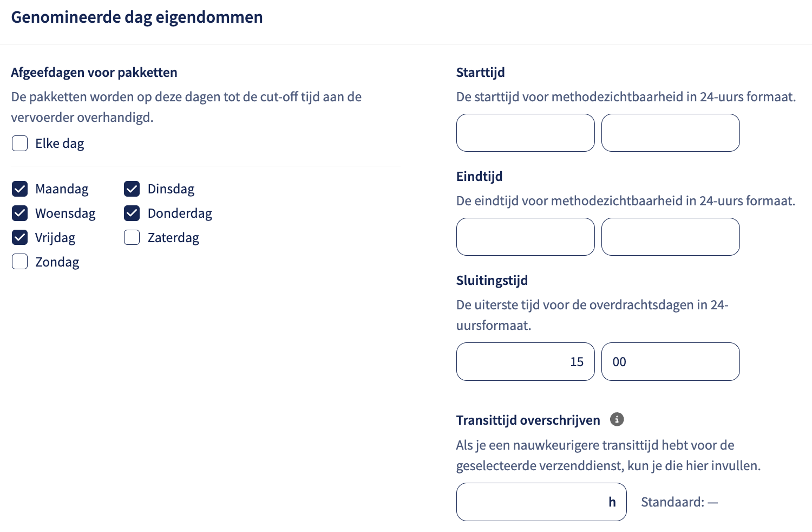Toggle off the Vrijdag checkbox
812x532 pixels.
click(x=20, y=237)
